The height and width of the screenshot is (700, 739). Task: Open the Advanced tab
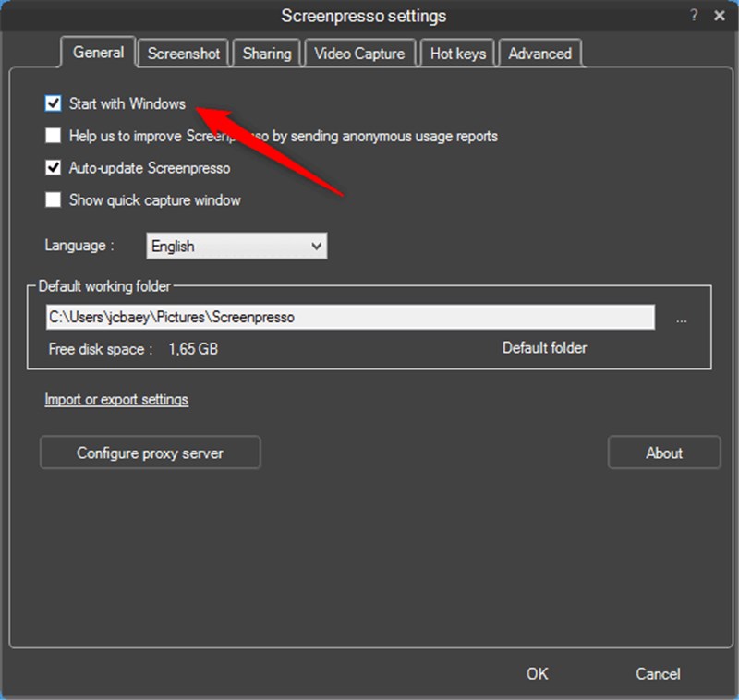[539, 54]
